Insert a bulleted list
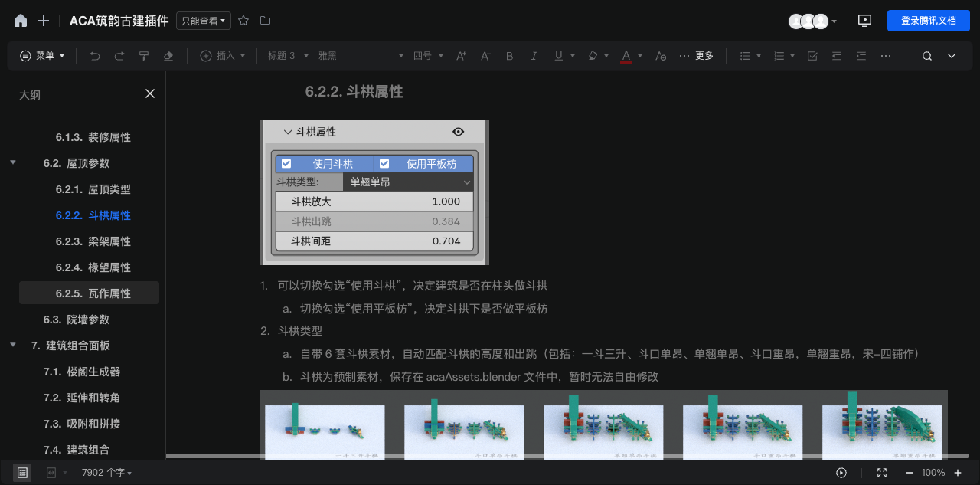 click(x=745, y=56)
